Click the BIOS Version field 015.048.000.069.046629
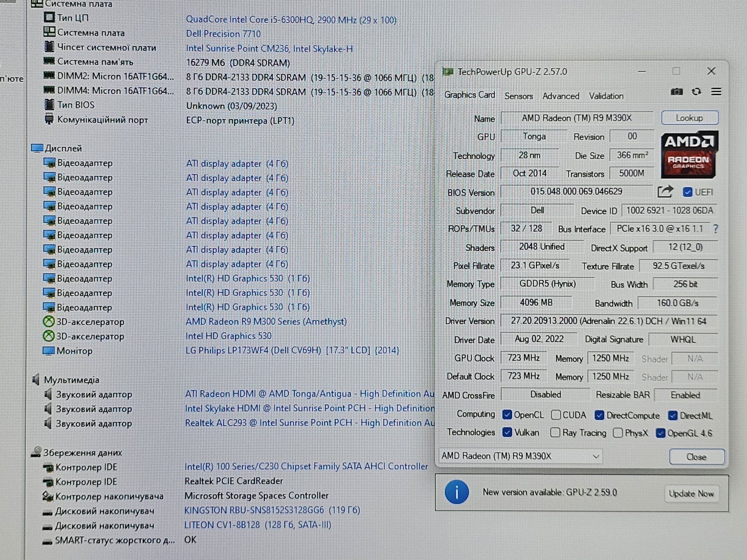The width and height of the screenshot is (747, 560). coord(576,192)
